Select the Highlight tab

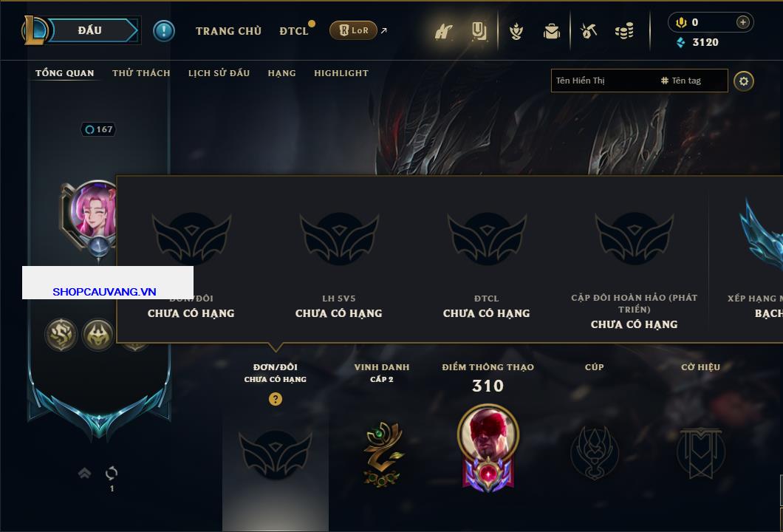[341, 73]
